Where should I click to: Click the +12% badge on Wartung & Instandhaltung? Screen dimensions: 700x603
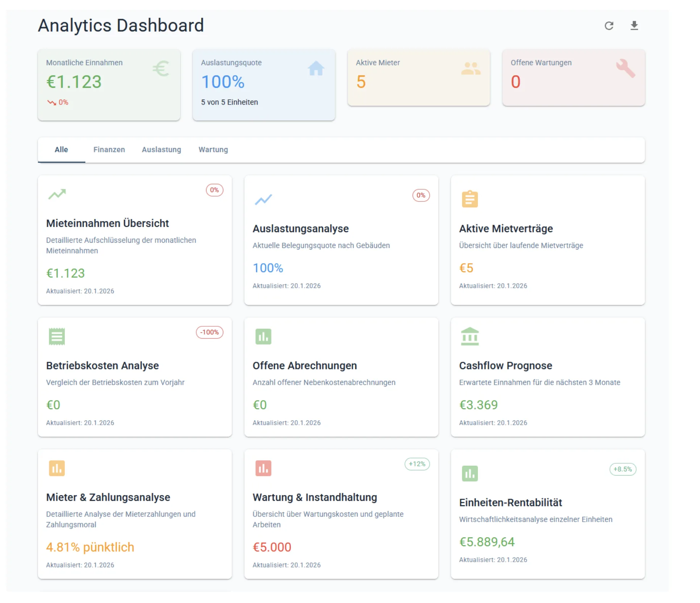(417, 464)
